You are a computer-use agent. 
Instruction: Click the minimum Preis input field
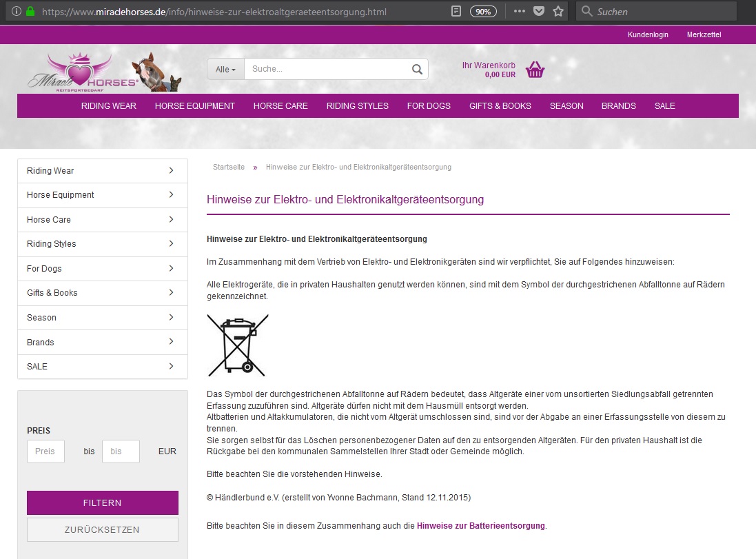45,451
